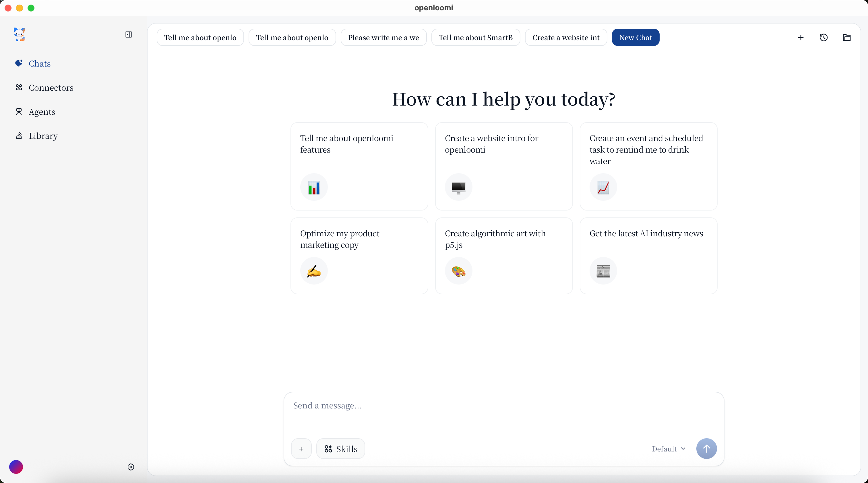Open settings via the hexagon gear icon
868x483 pixels.
[x=131, y=467]
